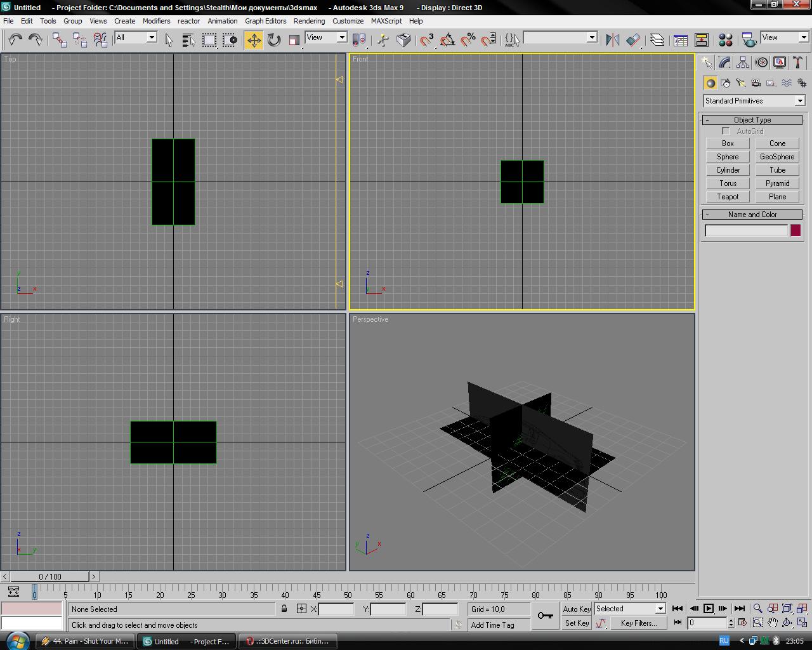Open the Curve Editor from toolbar

[x=681, y=40]
